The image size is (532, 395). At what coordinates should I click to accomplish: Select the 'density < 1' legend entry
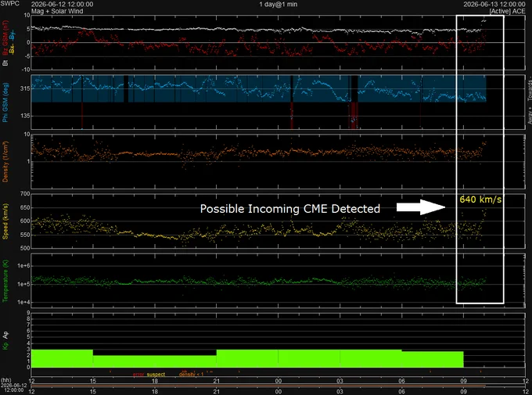point(192,374)
